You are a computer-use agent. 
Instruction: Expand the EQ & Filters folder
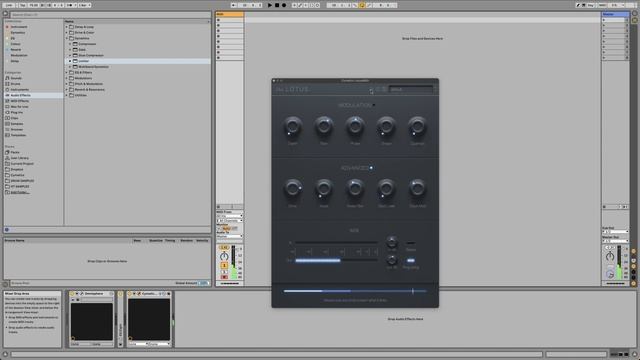pos(67,72)
